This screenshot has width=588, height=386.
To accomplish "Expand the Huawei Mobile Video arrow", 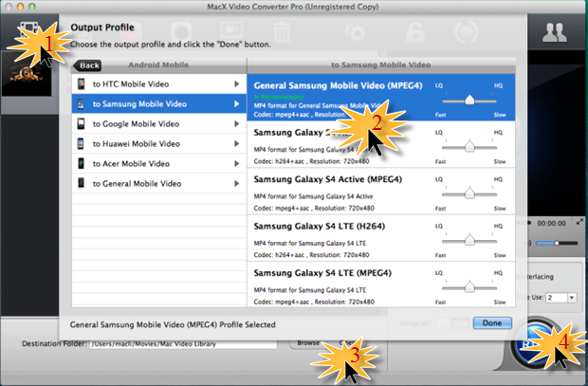I will click(237, 143).
